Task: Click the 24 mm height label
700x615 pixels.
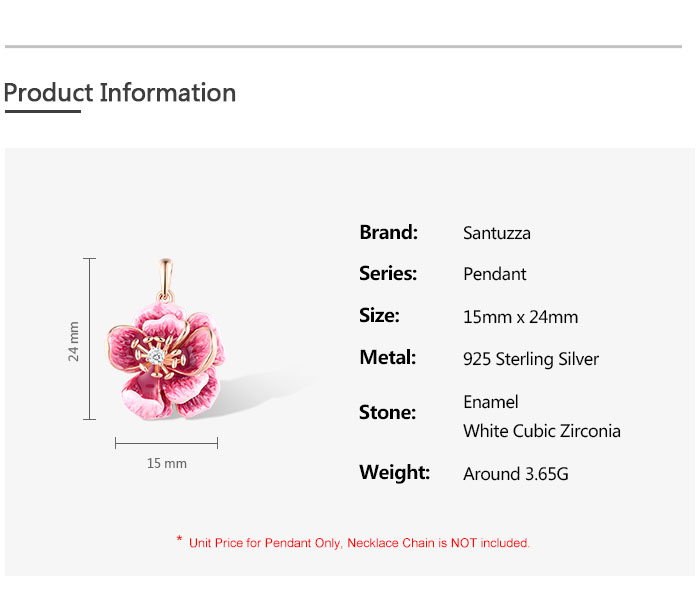Action: coord(73,341)
